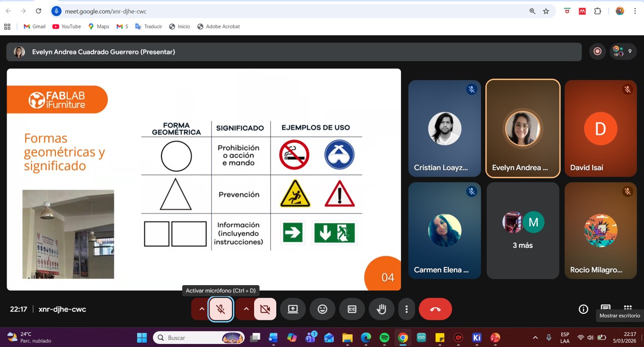Open Spotify from the taskbar
Viewport: 644px width, 347px height.
click(384, 337)
